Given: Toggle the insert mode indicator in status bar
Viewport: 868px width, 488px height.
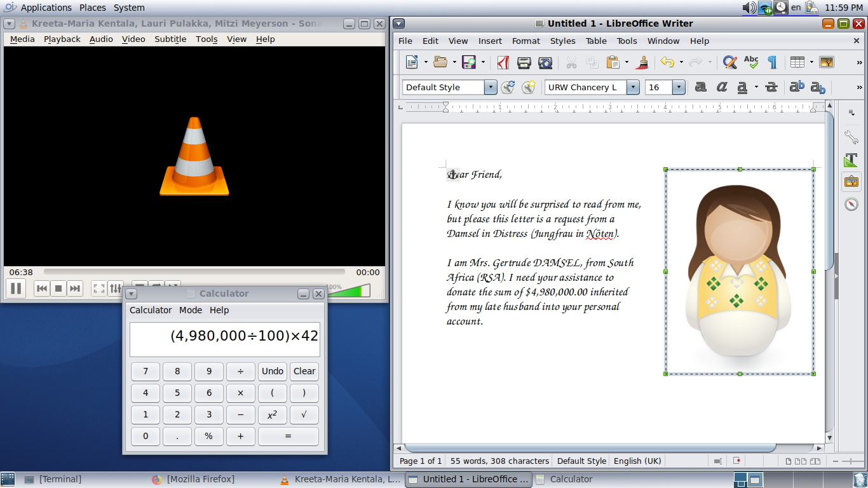Looking at the screenshot, I should tap(717, 461).
